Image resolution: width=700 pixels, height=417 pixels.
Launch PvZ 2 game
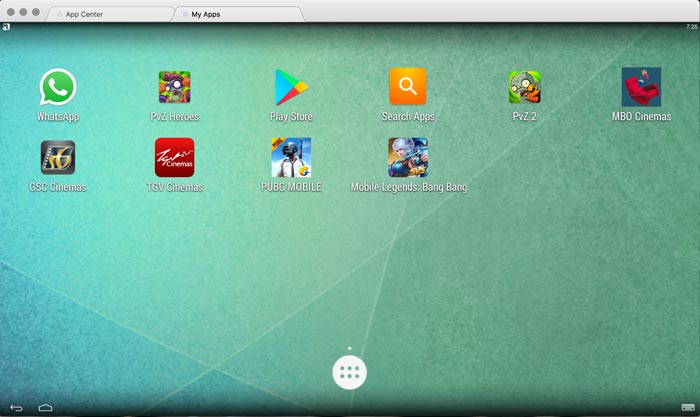[x=525, y=87]
